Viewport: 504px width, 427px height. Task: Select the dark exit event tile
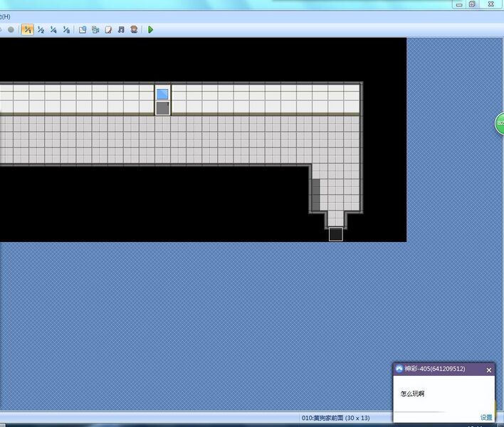coord(335,234)
